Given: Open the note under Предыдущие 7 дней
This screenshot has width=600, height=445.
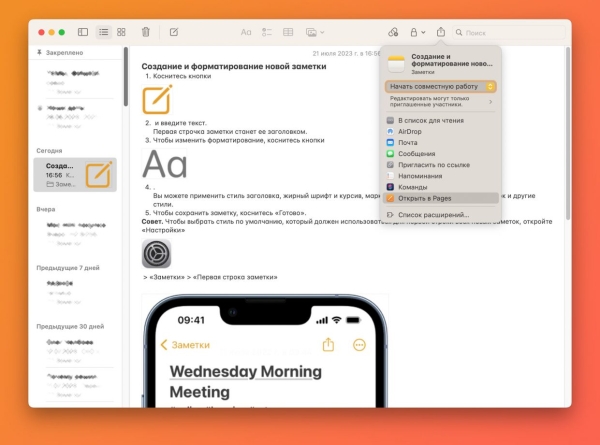Looking at the screenshot, I should click(x=75, y=292).
